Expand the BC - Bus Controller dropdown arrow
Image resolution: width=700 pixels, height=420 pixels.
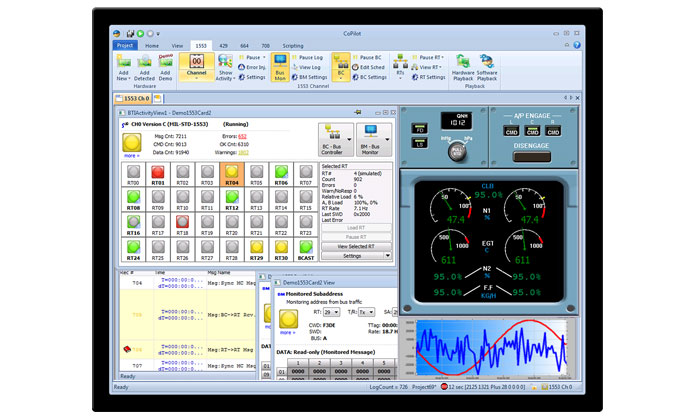[350, 140]
